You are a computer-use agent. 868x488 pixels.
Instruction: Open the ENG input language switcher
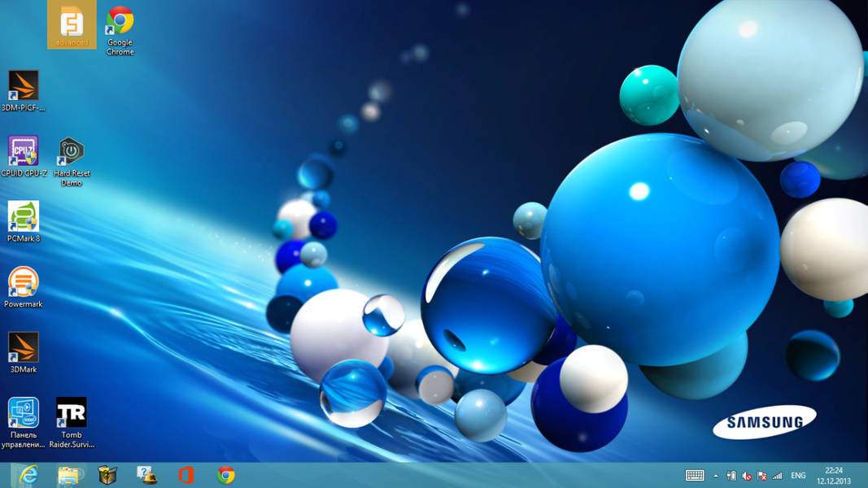(x=798, y=476)
